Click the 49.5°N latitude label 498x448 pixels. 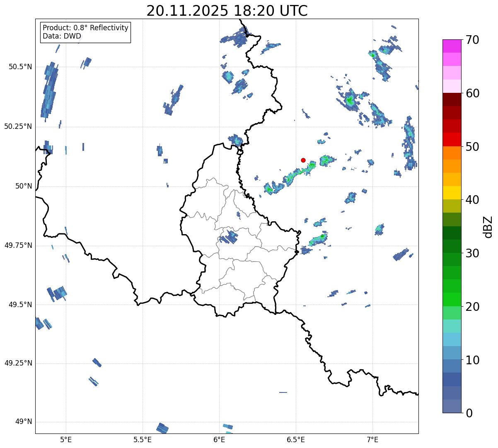point(20,305)
